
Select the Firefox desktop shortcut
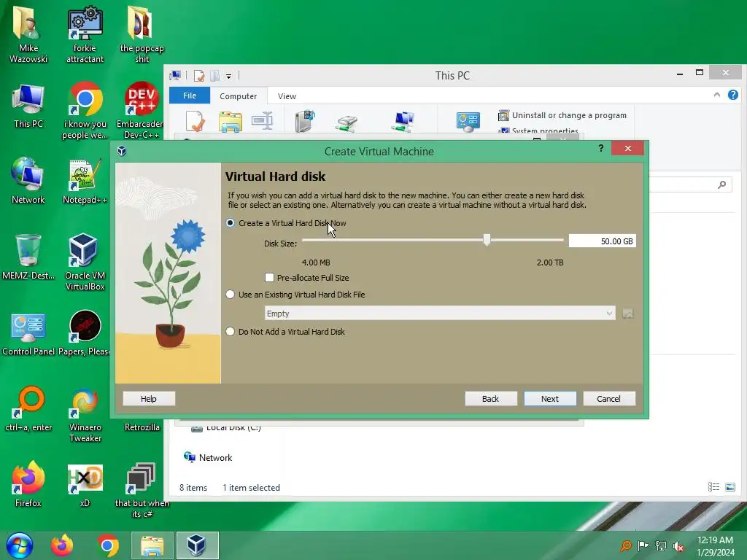pyautogui.click(x=28, y=484)
